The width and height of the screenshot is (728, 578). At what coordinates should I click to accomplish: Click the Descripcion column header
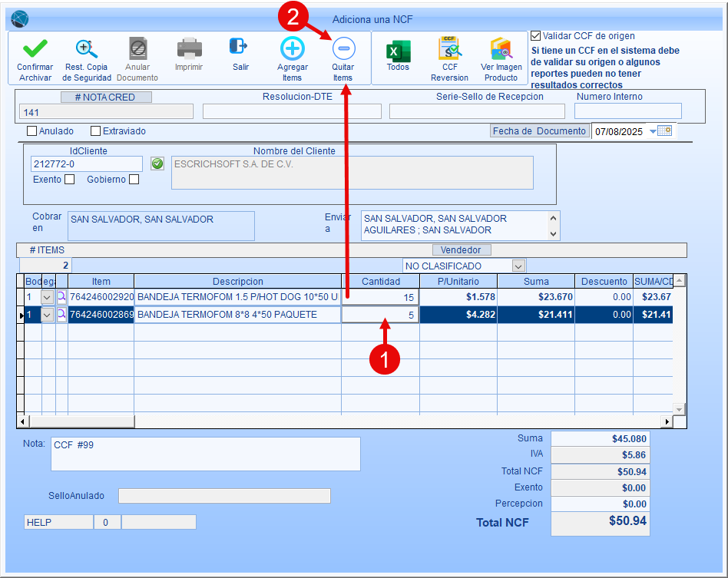click(238, 282)
